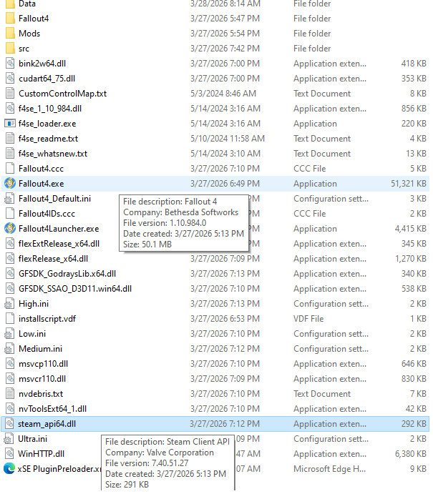The image size is (433, 504).
Task: Click the Fallout4_Default.ini gear icon
Action: [x=9, y=198]
